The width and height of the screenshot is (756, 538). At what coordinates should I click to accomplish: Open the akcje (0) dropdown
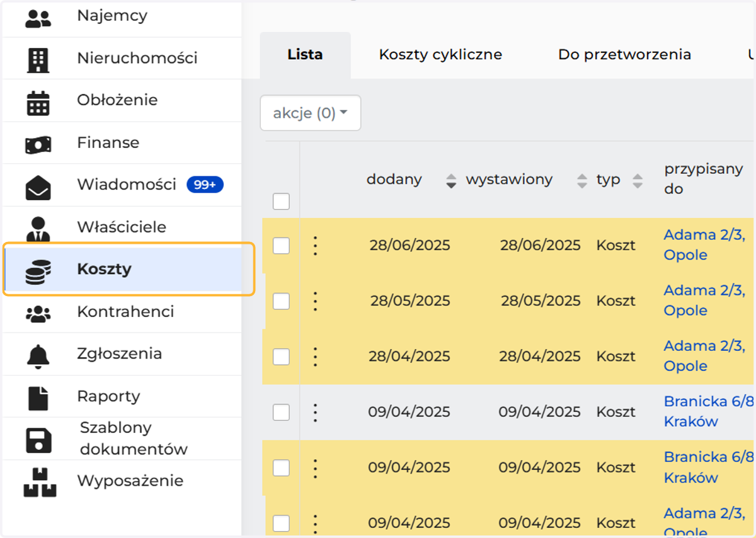tap(310, 113)
